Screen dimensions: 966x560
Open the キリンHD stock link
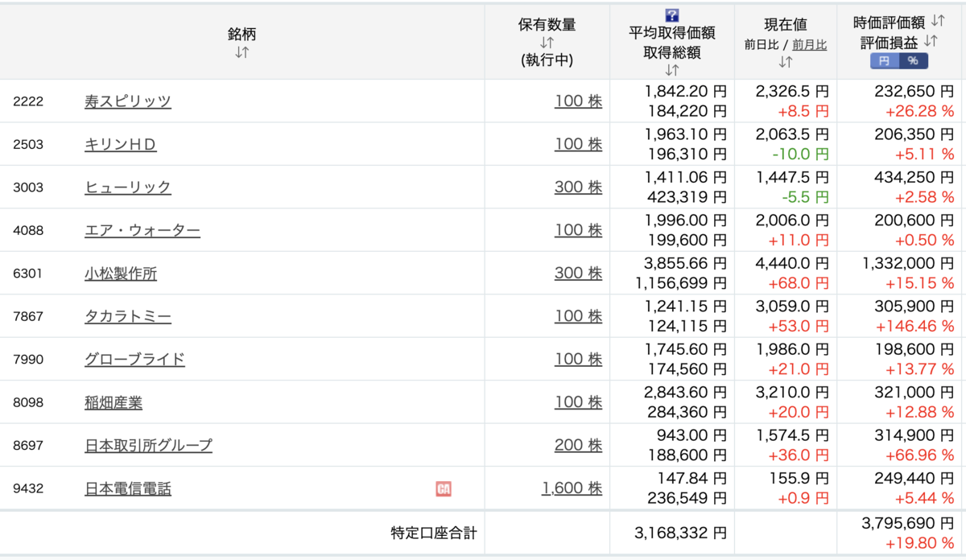(x=121, y=144)
